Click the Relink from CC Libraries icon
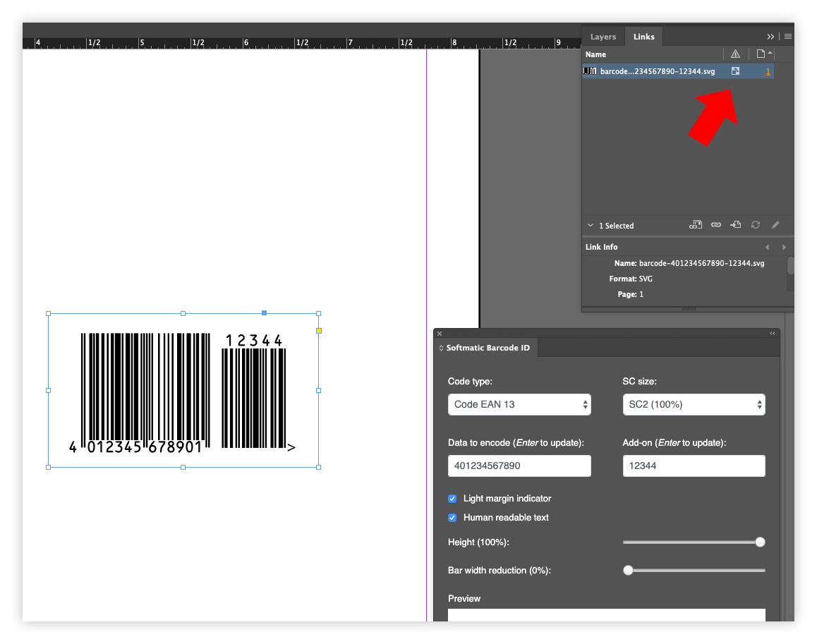The image size is (817, 644). tap(696, 225)
